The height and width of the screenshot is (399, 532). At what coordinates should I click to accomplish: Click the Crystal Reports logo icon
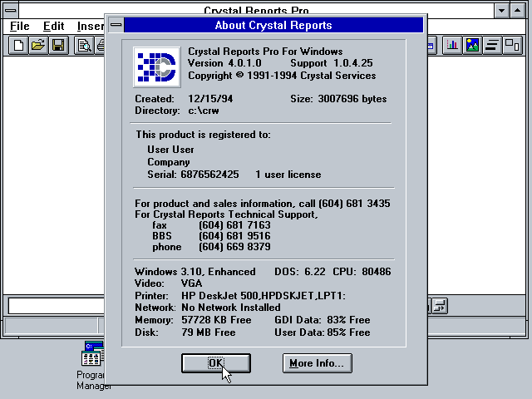coord(157,67)
